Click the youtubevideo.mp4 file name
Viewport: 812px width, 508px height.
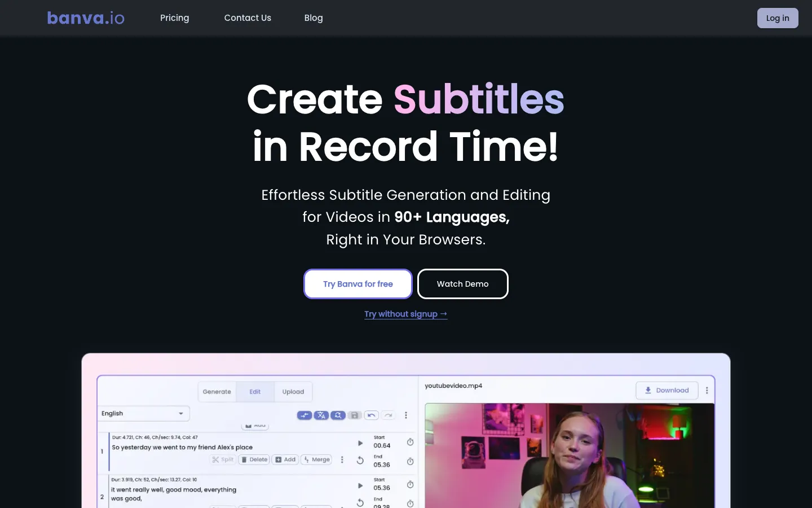(453, 386)
